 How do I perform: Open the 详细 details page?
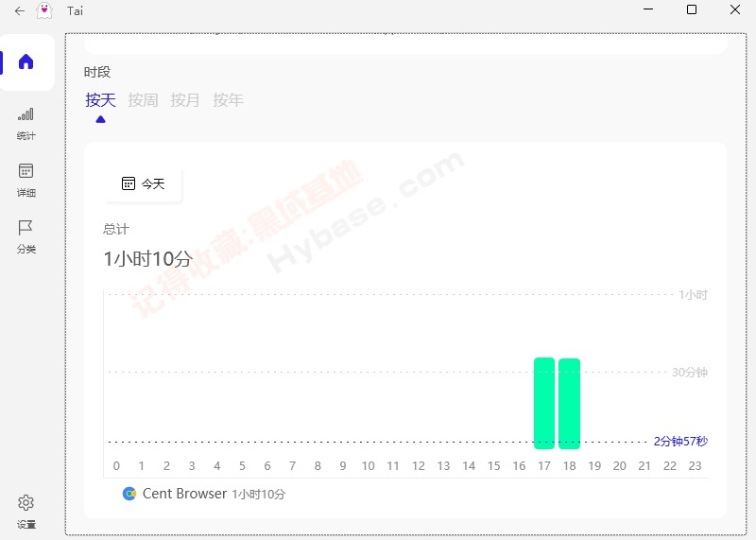(26, 181)
